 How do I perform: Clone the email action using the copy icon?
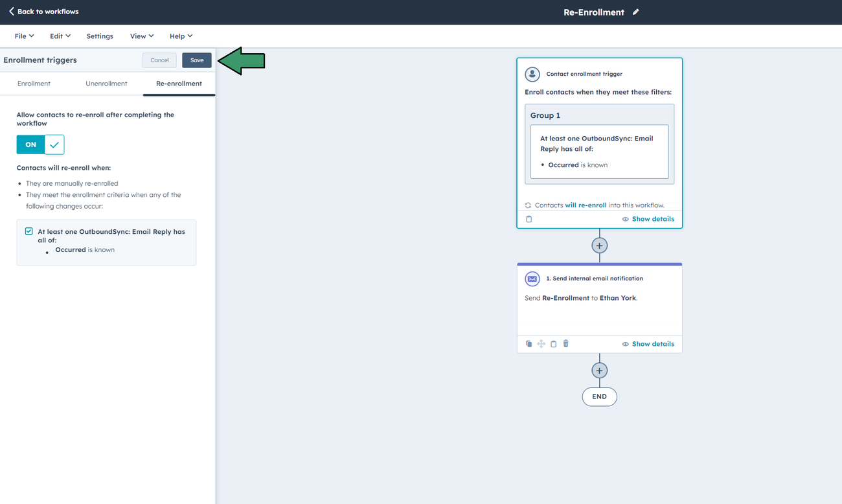529,343
